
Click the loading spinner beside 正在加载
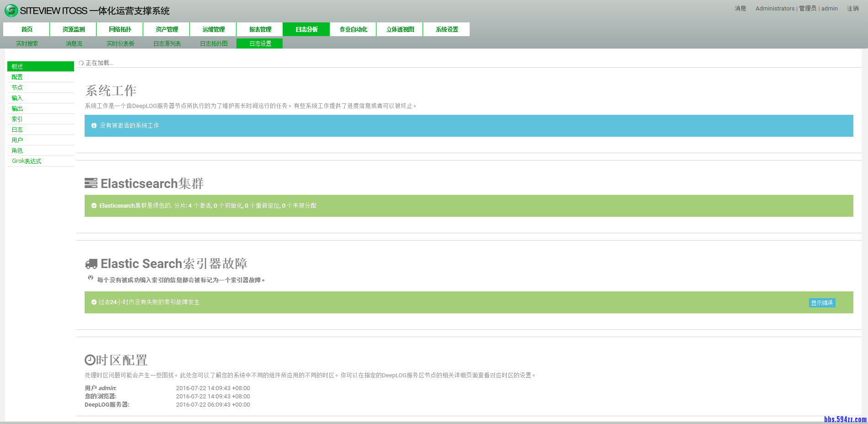click(x=81, y=63)
